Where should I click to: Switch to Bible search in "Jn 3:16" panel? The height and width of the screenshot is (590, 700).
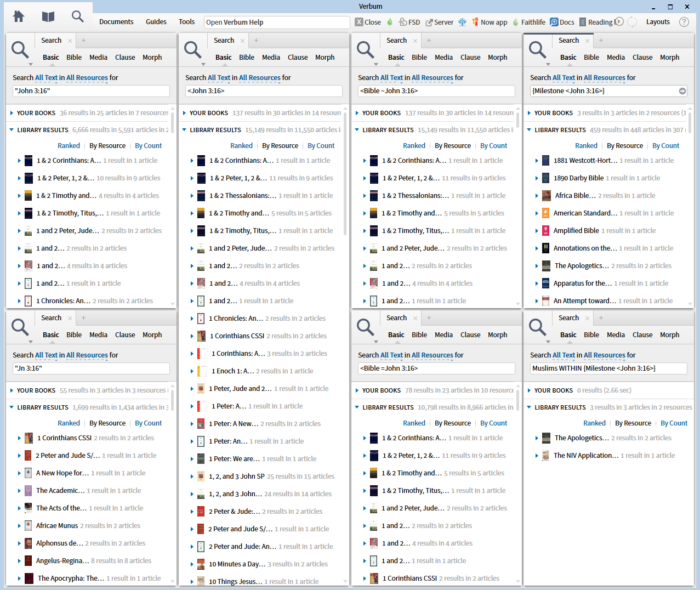click(x=74, y=335)
